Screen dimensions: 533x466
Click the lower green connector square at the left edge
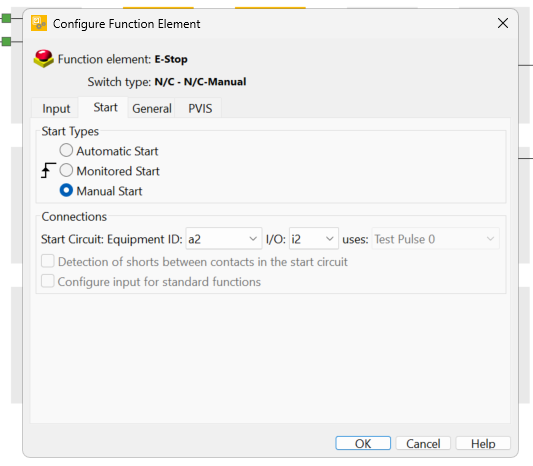click(6, 41)
